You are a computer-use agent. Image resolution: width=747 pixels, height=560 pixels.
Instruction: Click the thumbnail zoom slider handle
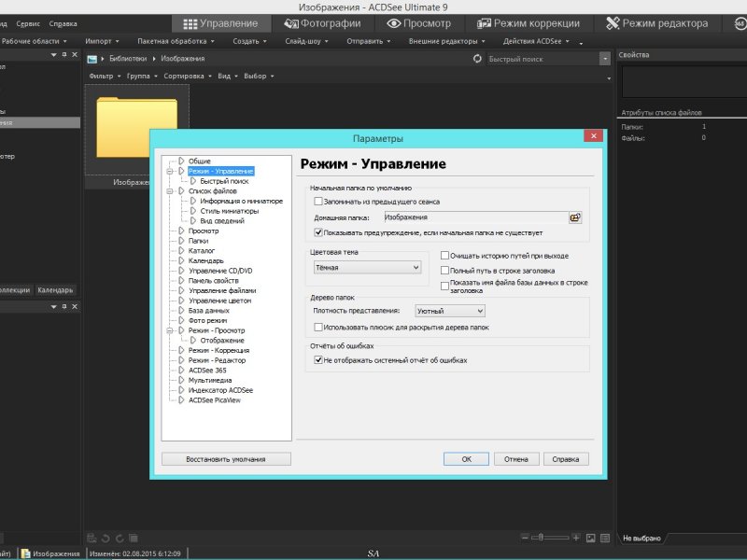pos(541,538)
